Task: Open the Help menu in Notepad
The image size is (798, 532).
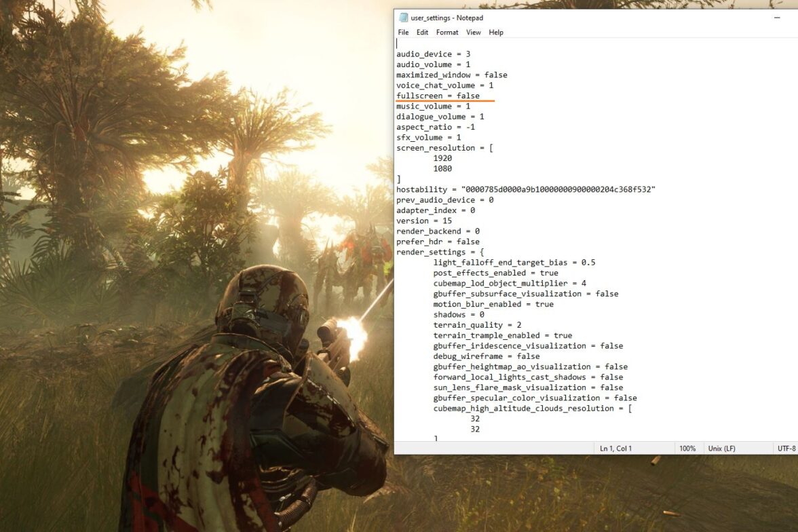Action: click(x=495, y=32)
